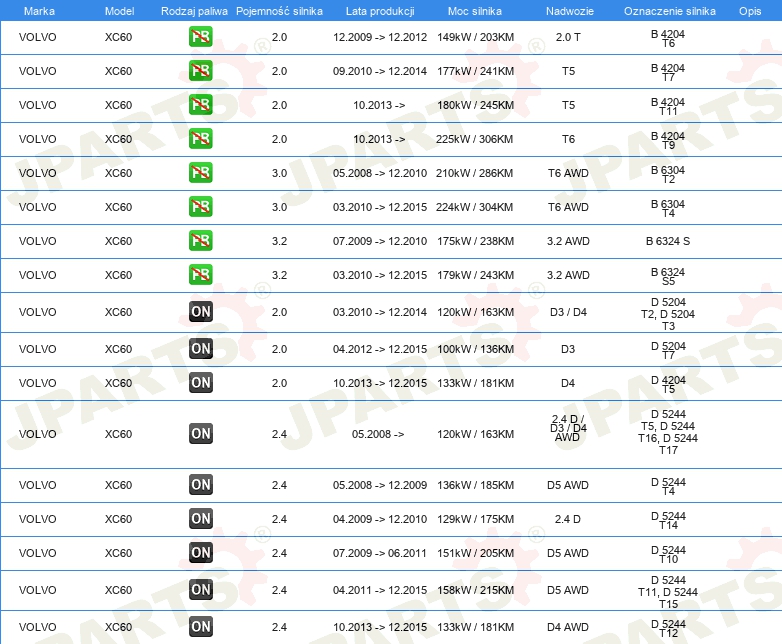This screenshot has width=782, height=644.
Task: Click the ON diesel icon in the D 5244 T12 row
Action: coord(200,627)
